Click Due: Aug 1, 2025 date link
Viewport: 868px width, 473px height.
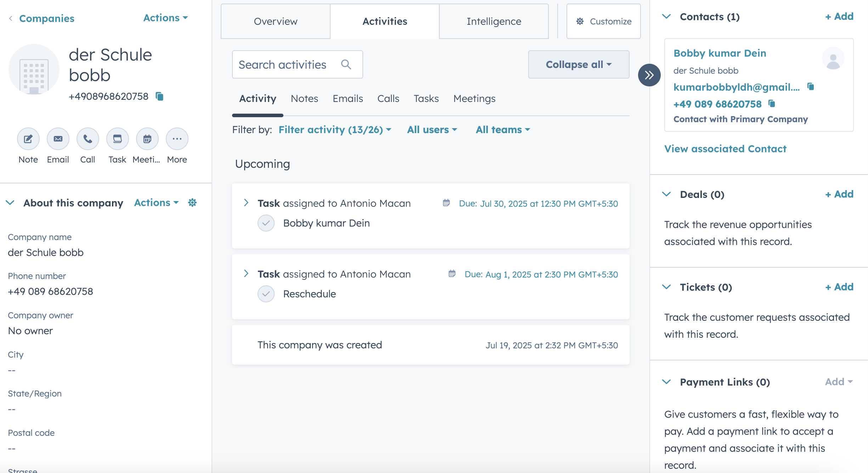click(541, 274)
